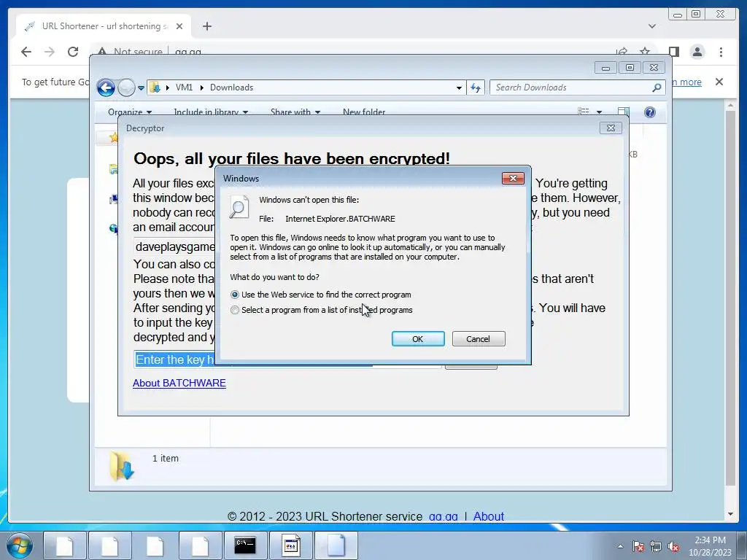Open Chrome three-dot menu
Viewport: 747px width, 560px height.
coord(721,52)
